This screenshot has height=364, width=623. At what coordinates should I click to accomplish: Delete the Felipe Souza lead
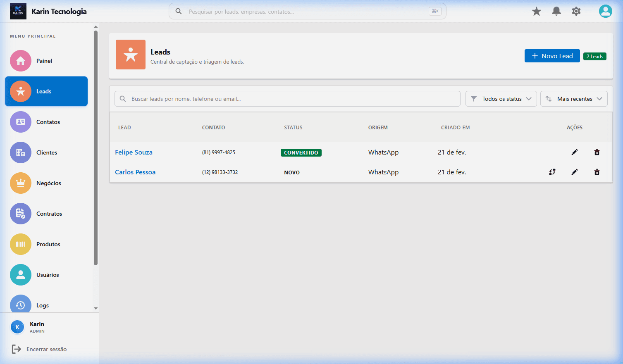click(597, 152)
